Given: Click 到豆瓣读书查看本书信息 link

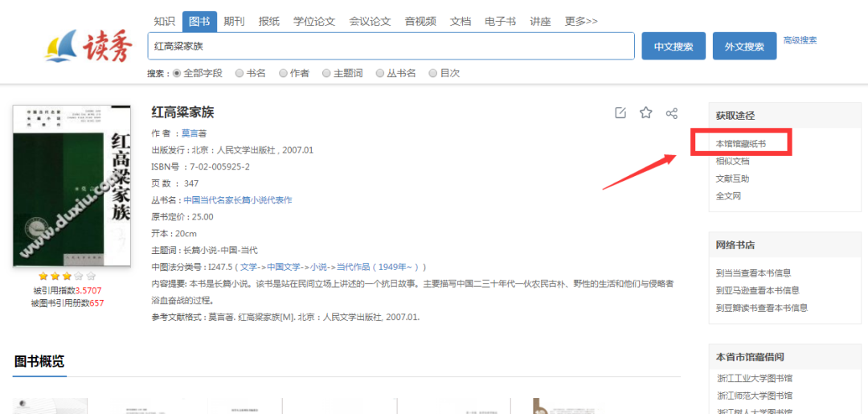Looking at the screenshot, I should pyautogui.click(x=761, y=308).
